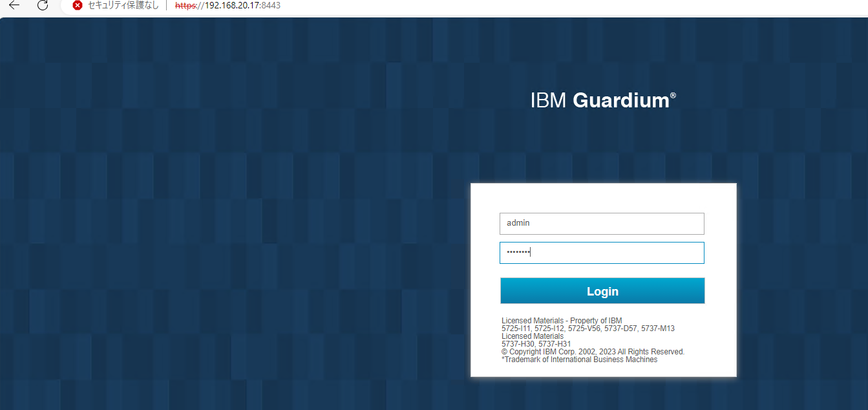Click the blue Login button
868x410 pixels.
602,291
